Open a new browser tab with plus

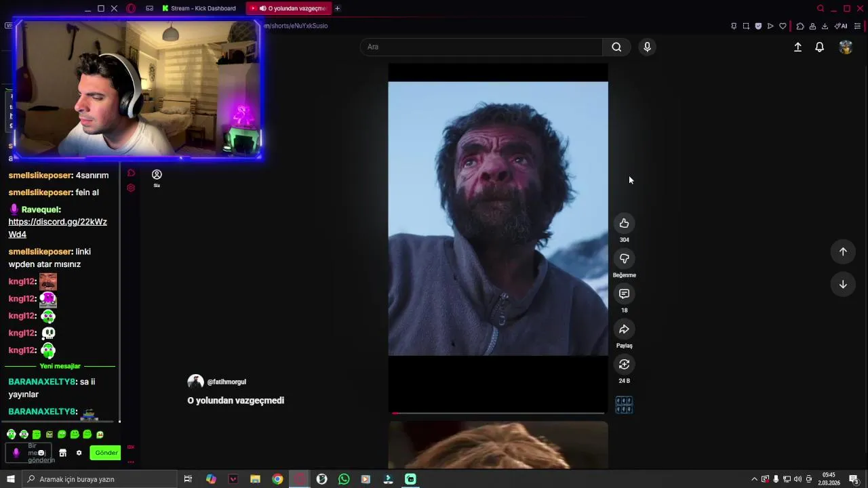tap(337, 8)
